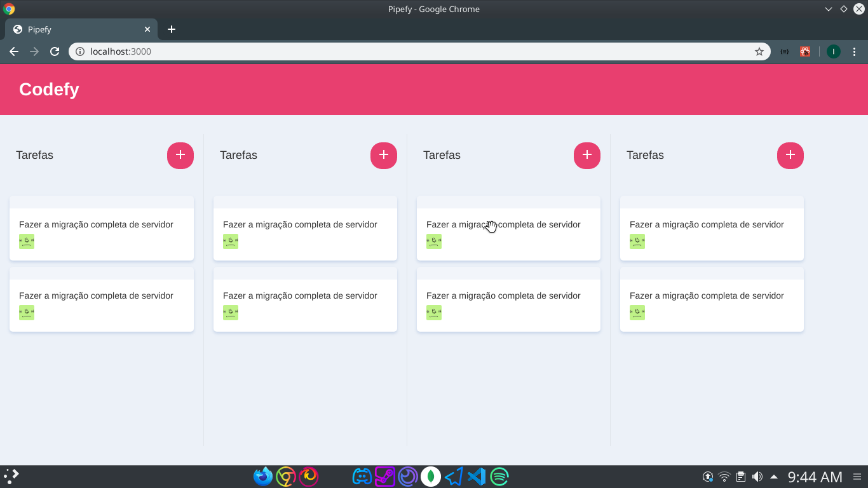The image size is (868, 488).
Task: Add a card to the first Tarefas column
Action: [180, 155]
